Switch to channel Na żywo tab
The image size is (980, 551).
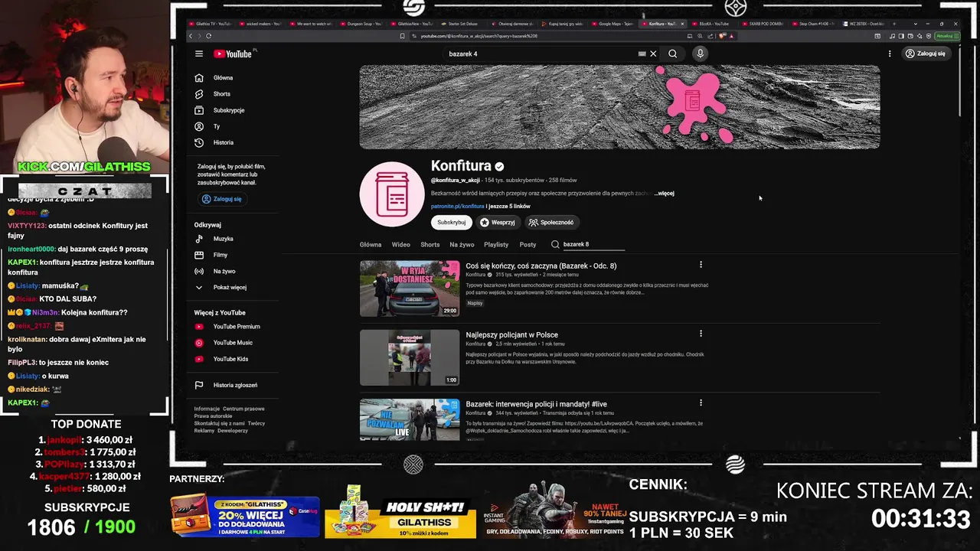pos(462,244)
